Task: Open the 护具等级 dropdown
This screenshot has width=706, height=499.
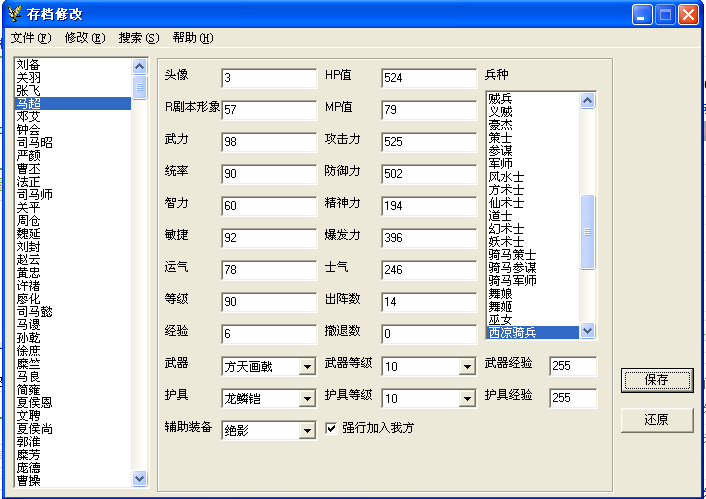Action: click(x=467, y=399)
